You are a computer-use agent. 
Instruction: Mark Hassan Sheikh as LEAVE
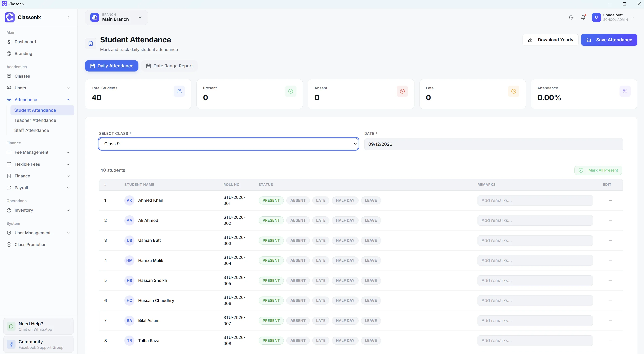click(371, 280)
